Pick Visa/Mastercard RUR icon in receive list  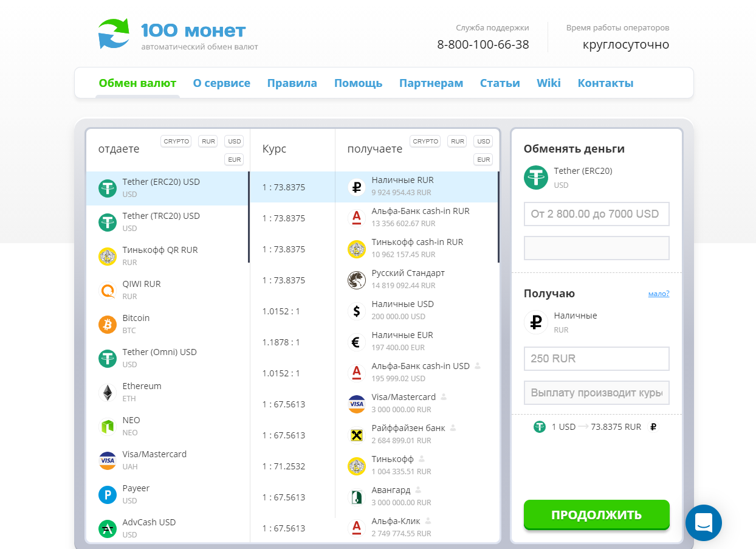(357, 404)
